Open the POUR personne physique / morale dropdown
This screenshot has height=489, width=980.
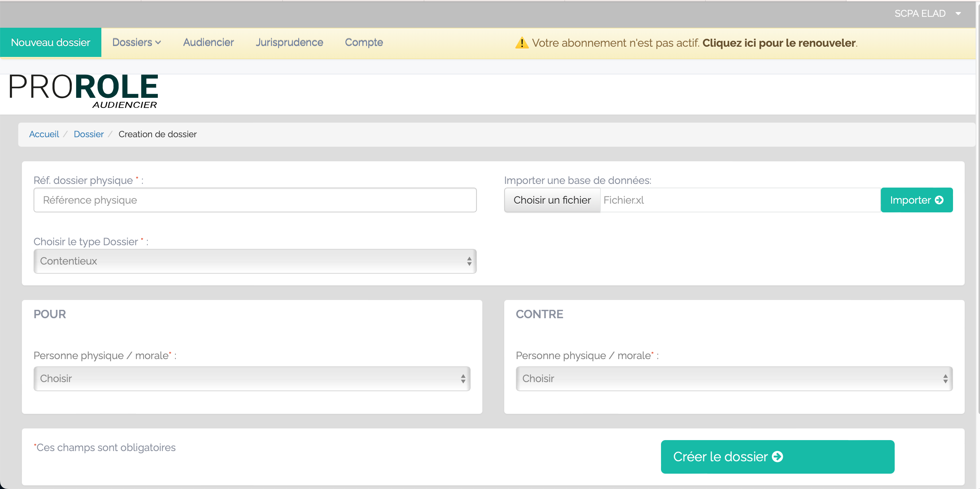click(x=252, y=378)
